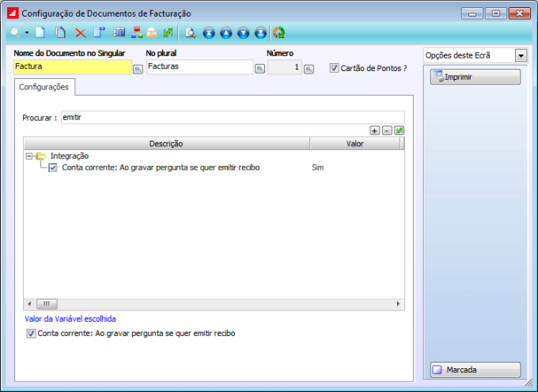Click the orange-green refresh icon

tap(278, 33)
